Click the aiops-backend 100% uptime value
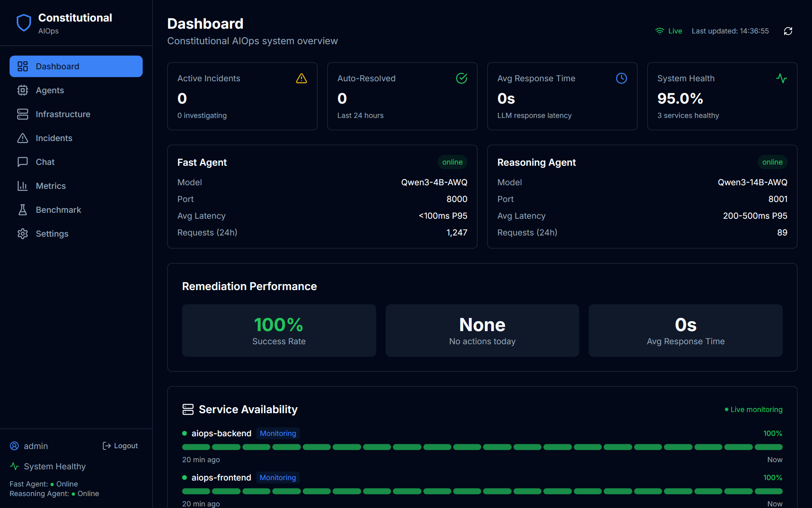 773,433
